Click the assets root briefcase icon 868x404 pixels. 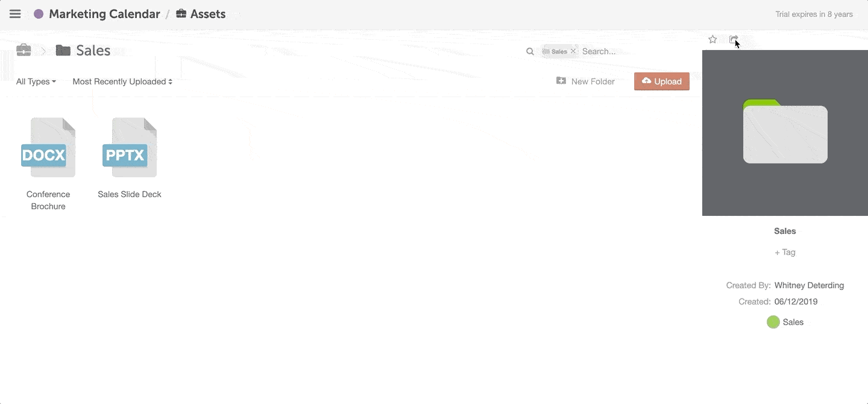pyautogui.click(x=24, y=50)
